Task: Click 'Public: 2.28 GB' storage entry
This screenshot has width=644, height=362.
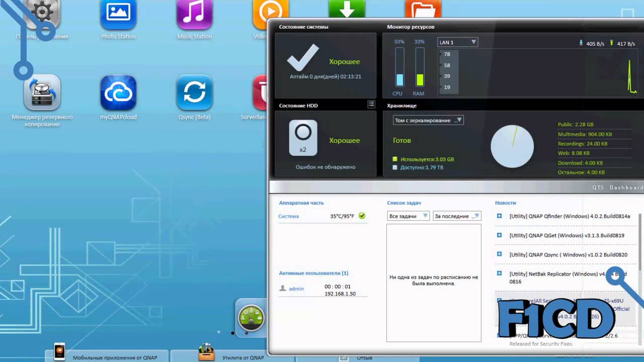Action: tap(576, 124)
